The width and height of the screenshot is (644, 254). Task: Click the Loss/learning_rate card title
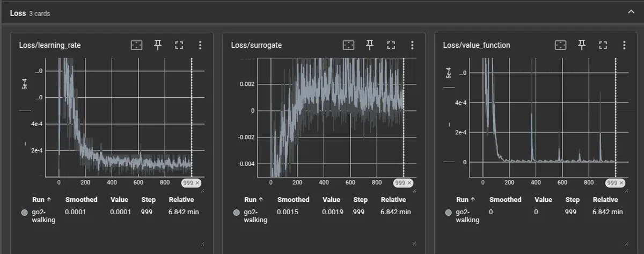click(50, 46)
